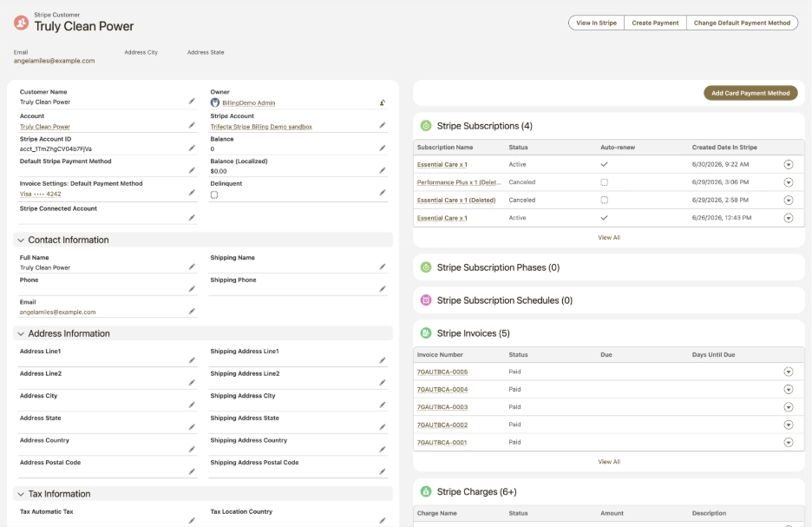Edit Address Postal Code pencil icon
Screen dimensions: 812x527
coord(192,472)
